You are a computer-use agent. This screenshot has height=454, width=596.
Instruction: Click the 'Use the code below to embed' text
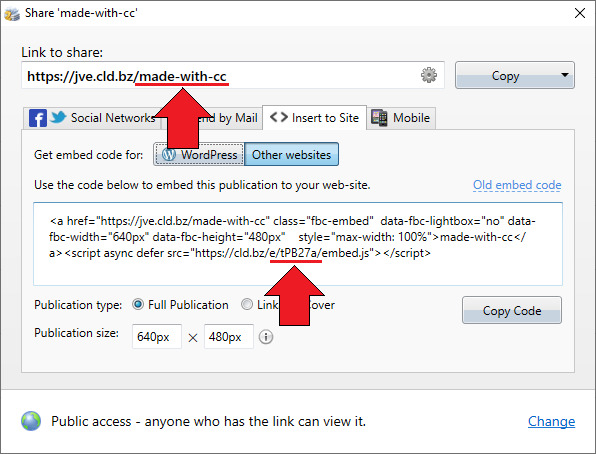click(x=202, y=185)
